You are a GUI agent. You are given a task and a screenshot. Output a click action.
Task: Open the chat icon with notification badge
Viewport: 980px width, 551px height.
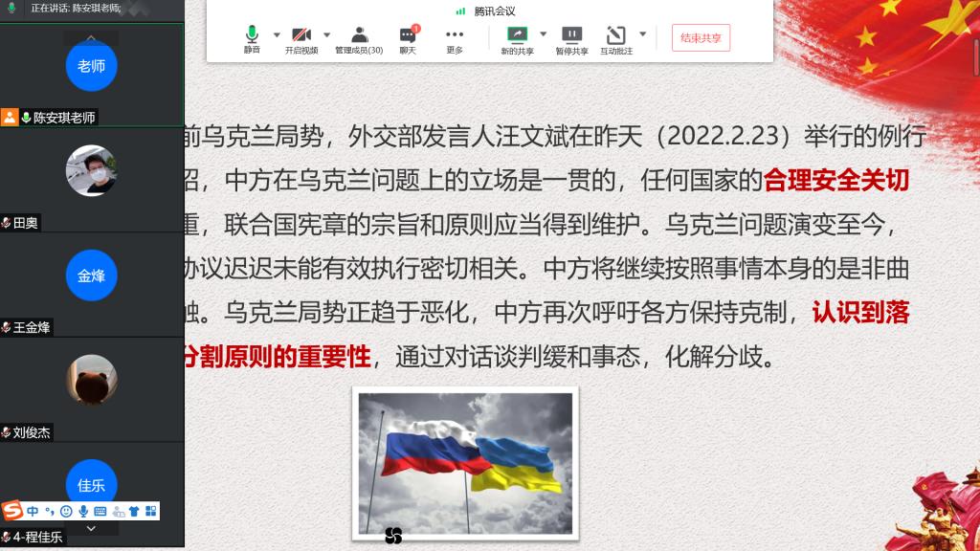pyautogui.click(x=408, y=39)
